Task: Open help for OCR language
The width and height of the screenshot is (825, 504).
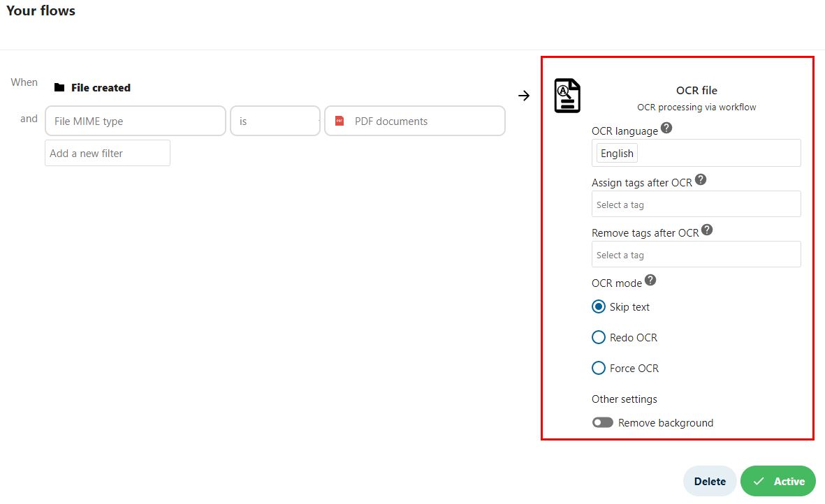Action: click(x=666, y=128)
